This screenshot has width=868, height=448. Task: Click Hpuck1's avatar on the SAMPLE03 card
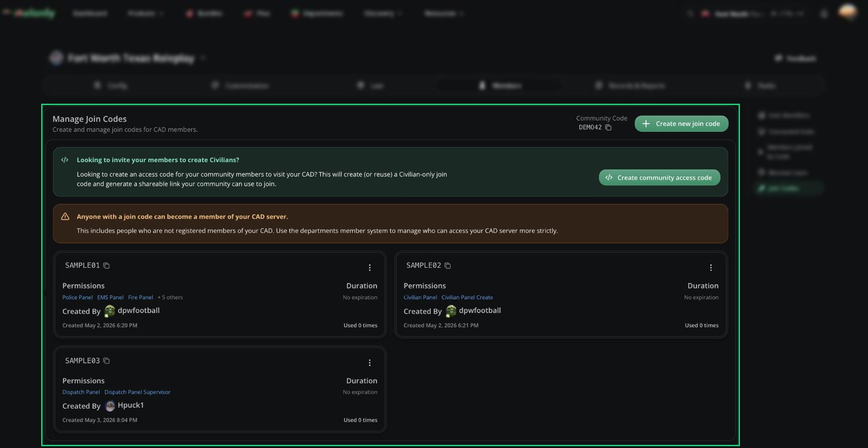(110, 406)
